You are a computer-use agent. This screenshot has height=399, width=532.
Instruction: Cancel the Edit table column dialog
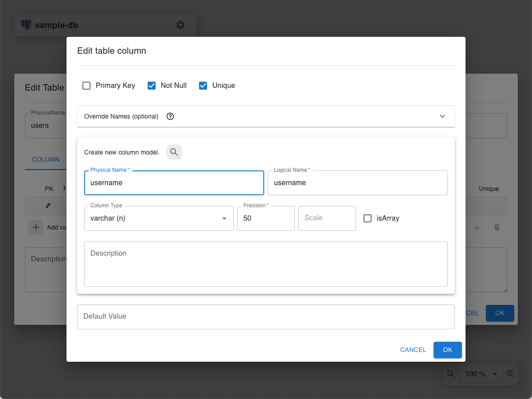coord(413,350)
